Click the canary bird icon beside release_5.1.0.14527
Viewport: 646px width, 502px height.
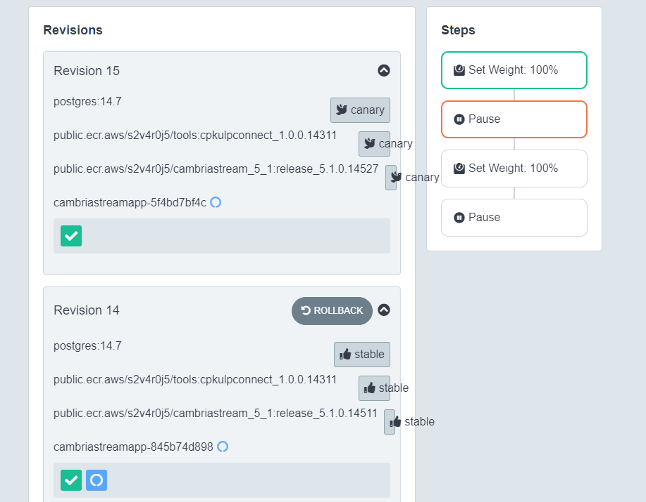(396, 177)
